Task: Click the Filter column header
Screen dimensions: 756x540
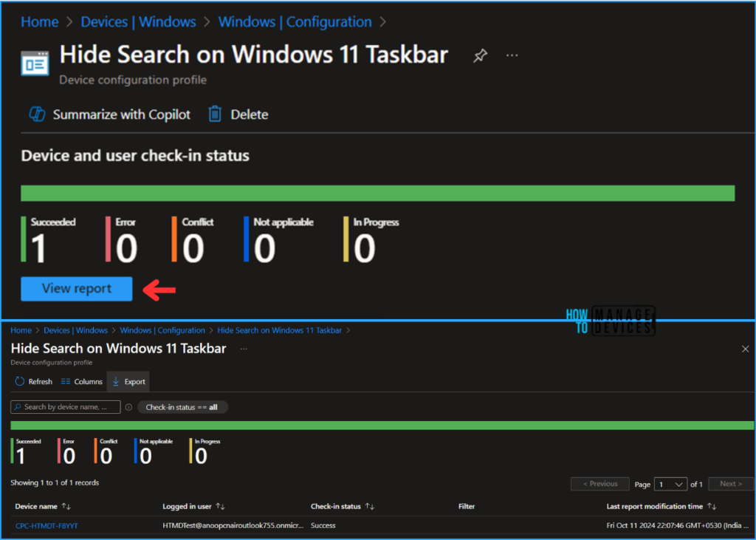Action: click(x=467, y=506)
